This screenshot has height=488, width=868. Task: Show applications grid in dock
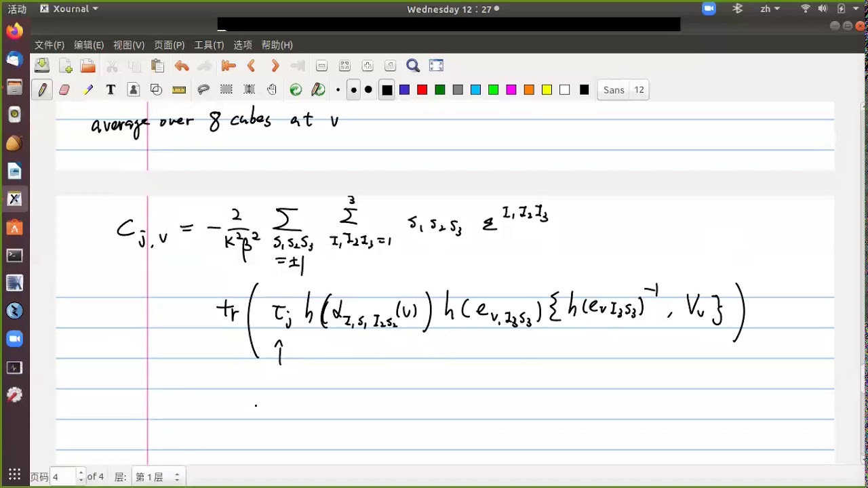pos(14,474)
